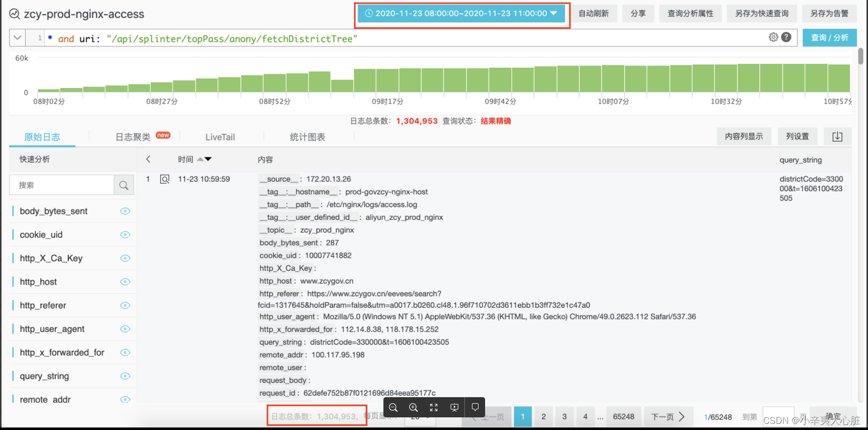Toggle the 时间 column sort arrows

tap(204, 159)
